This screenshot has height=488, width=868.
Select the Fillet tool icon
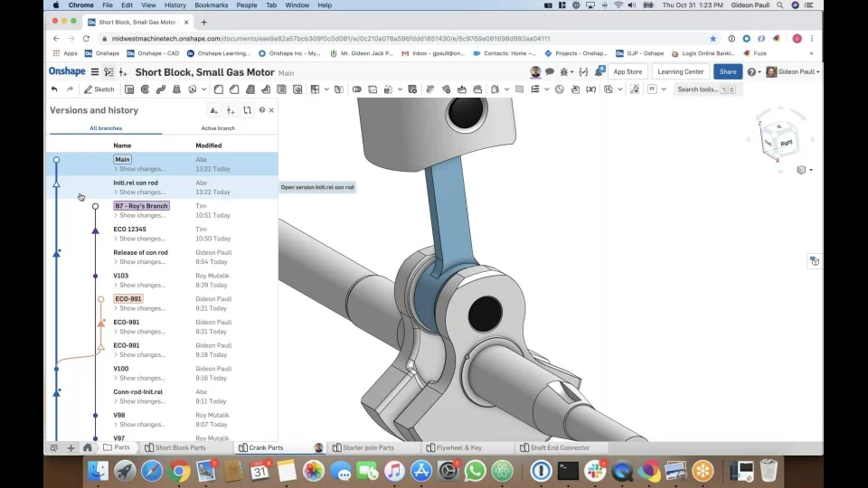pos(219,89)
